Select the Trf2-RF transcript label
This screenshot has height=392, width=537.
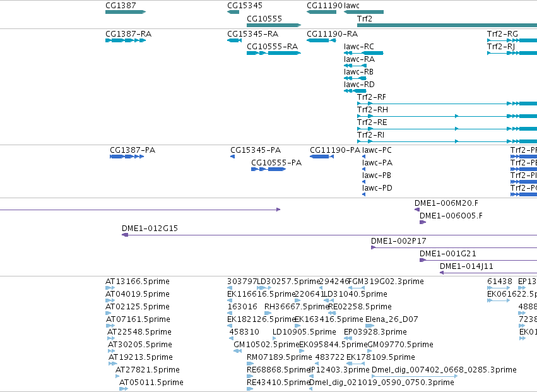click(372, 97)
